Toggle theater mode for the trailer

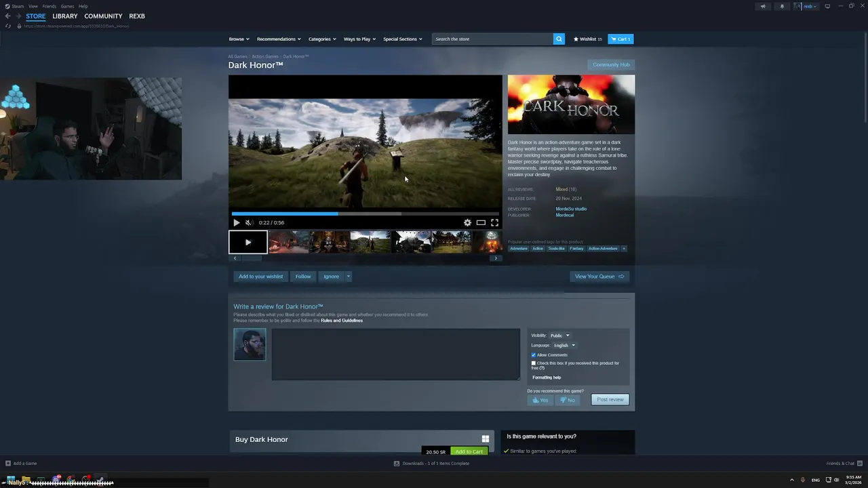481,222
